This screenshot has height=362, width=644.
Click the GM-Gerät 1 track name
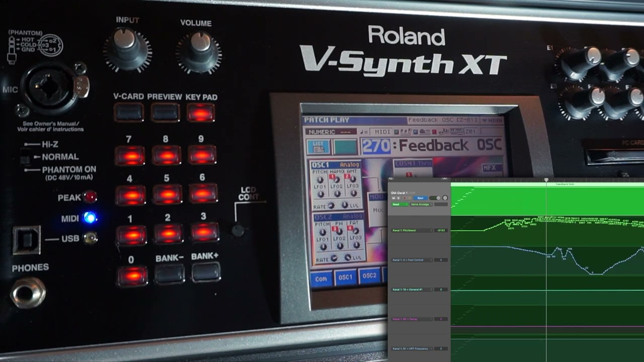coord(399,193)
